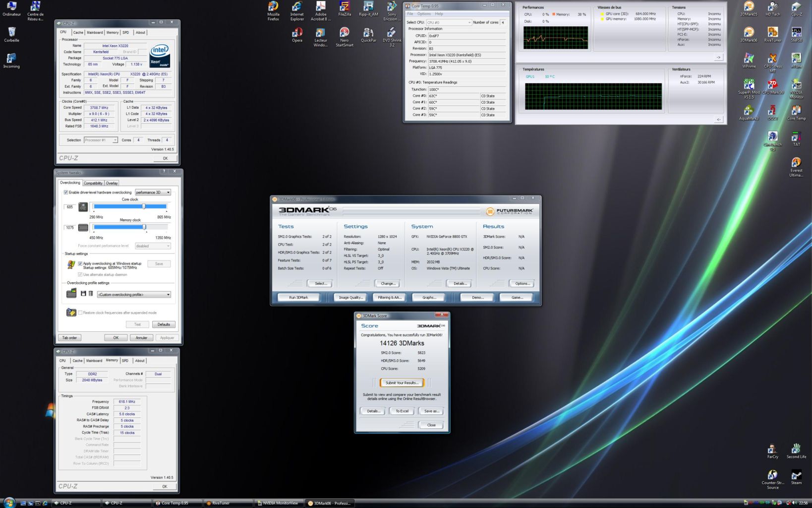Open the Processor #1 selection dropdown in CPU-Z

(101, 140)
